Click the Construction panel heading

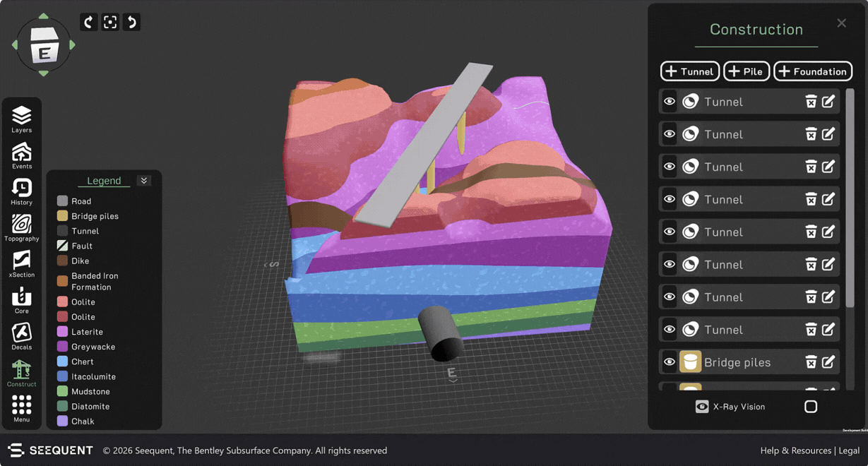[x=756, y=30]
